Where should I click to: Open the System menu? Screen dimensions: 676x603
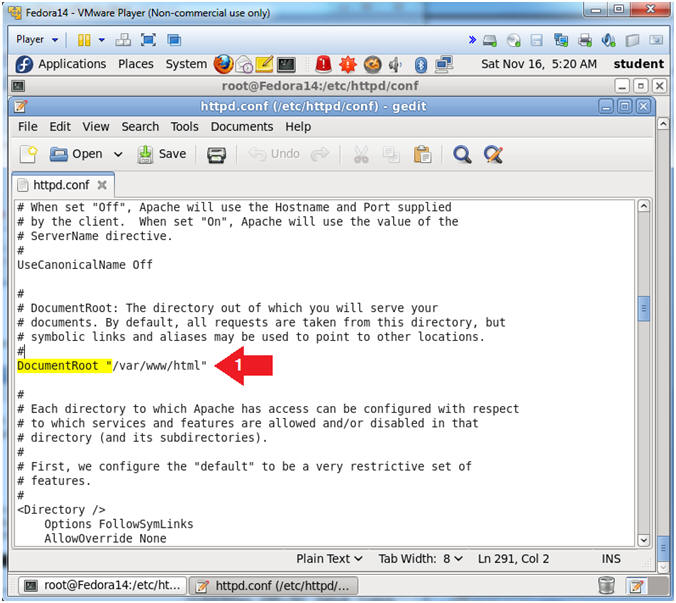coord(186,64)
